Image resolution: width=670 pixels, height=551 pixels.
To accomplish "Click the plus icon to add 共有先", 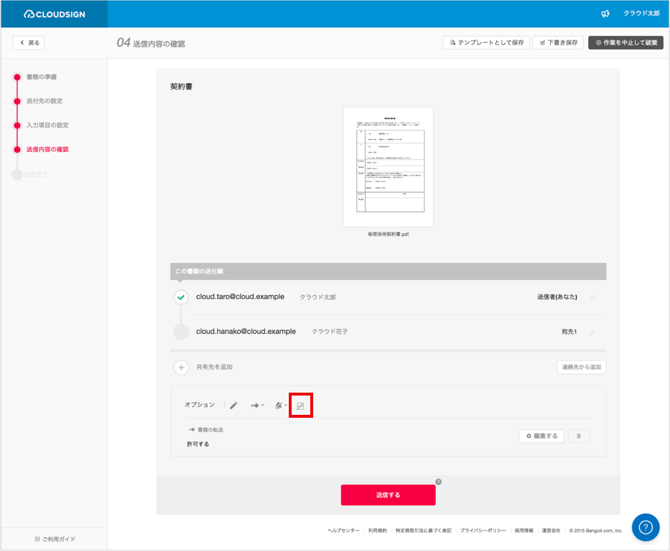I will [181, 367].
